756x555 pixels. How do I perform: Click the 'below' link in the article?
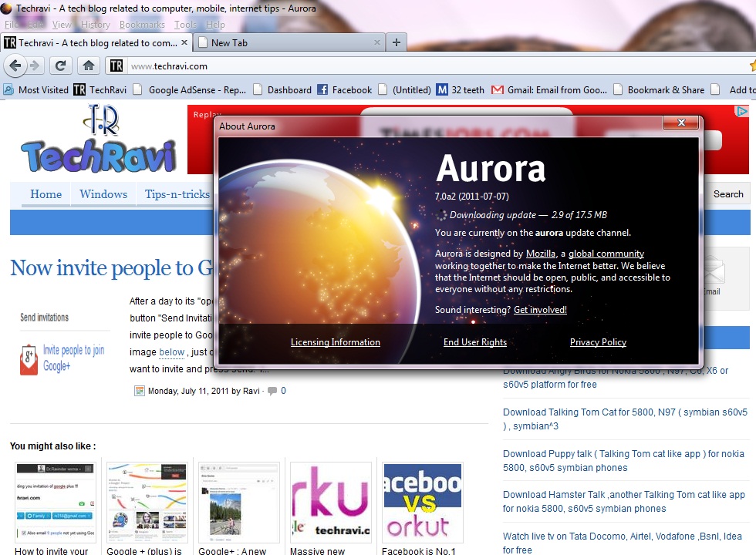[x=171, y=352]
